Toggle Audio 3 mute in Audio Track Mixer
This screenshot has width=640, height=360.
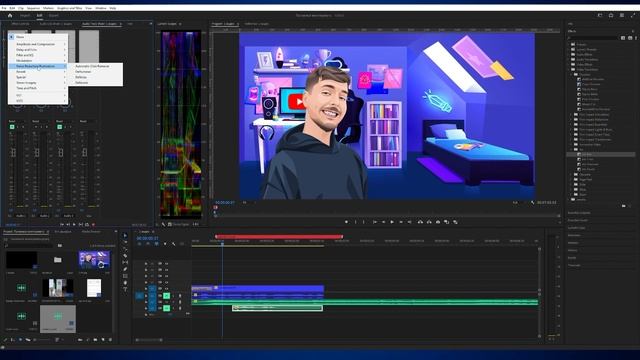(x=60, y=127)
